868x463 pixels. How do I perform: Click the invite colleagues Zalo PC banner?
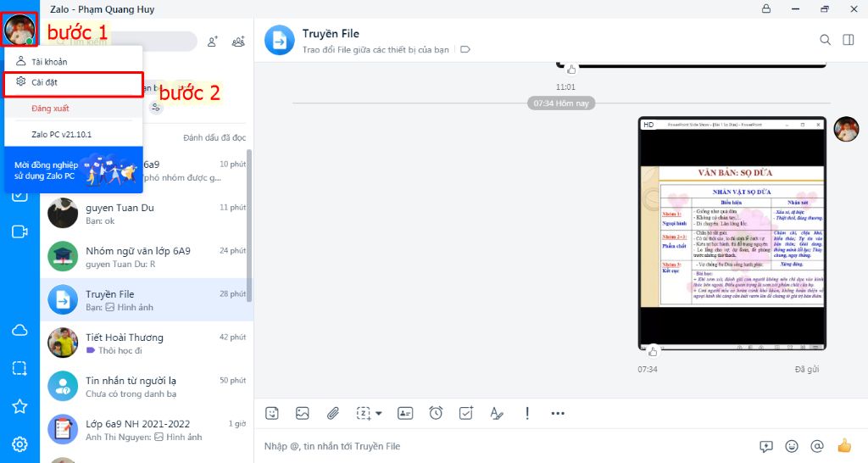pos(73,170)
